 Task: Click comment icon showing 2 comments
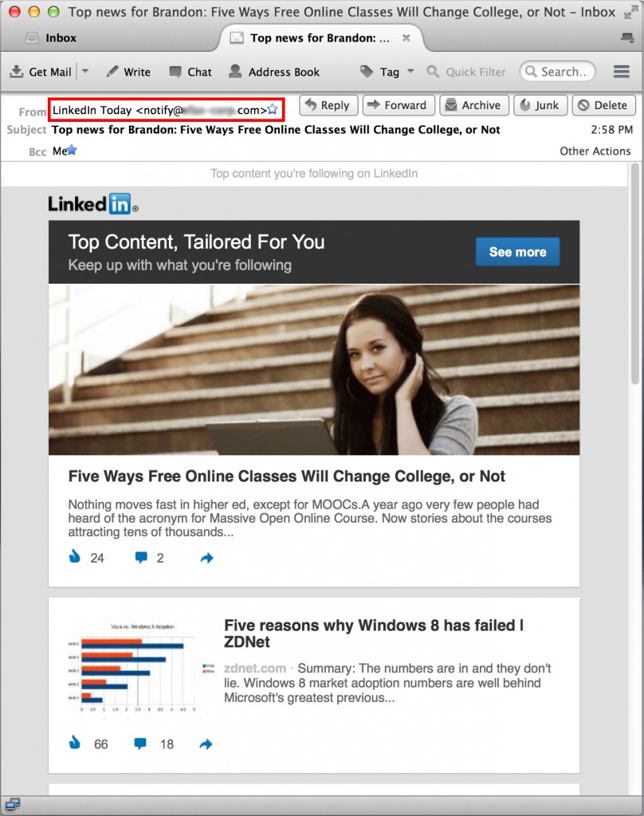click(140, 557)
